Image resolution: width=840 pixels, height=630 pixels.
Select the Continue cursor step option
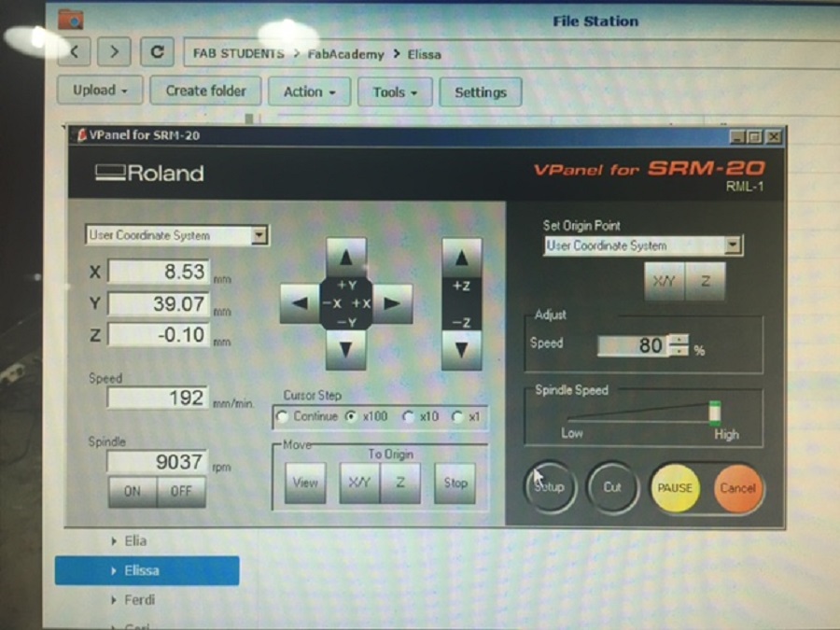(x=282, y=416)
